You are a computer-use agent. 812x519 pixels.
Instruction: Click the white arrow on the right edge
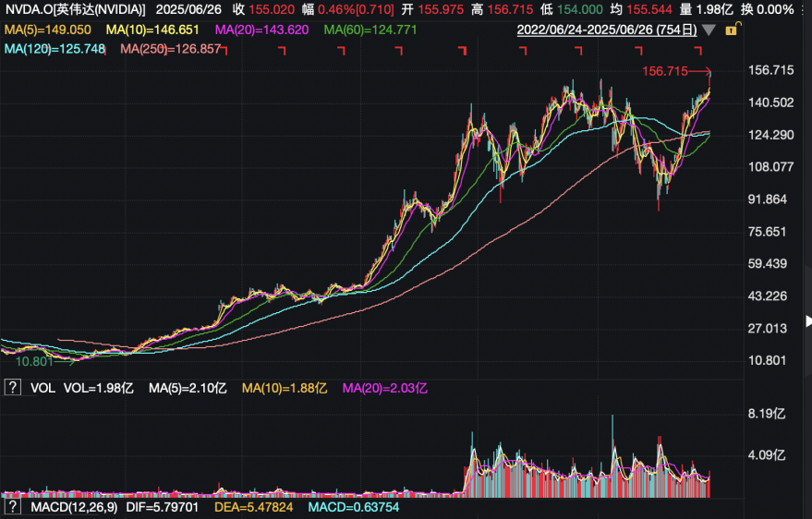808,321
